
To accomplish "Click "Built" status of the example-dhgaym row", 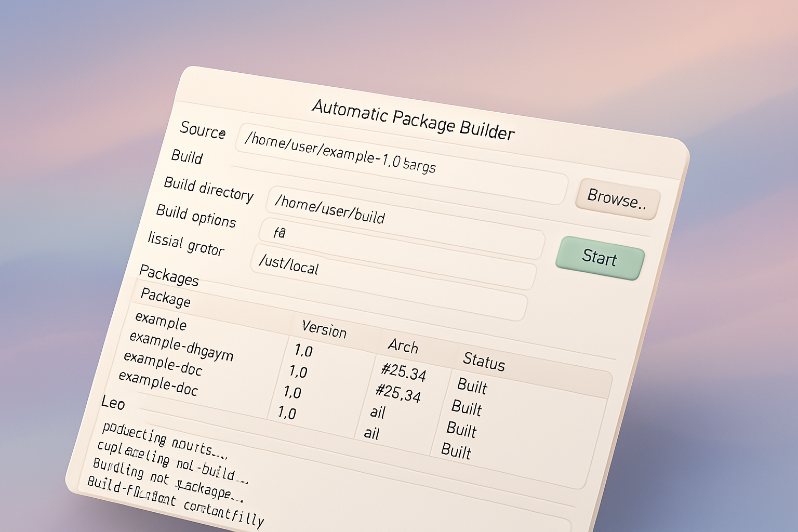I will coord(467,407).
